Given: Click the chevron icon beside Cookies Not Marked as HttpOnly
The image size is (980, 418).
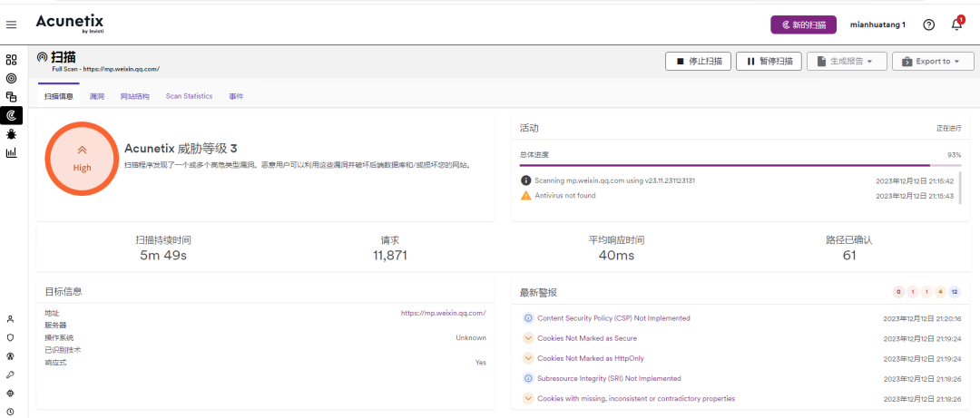Looking at the screenshot, I should point(527,359).
